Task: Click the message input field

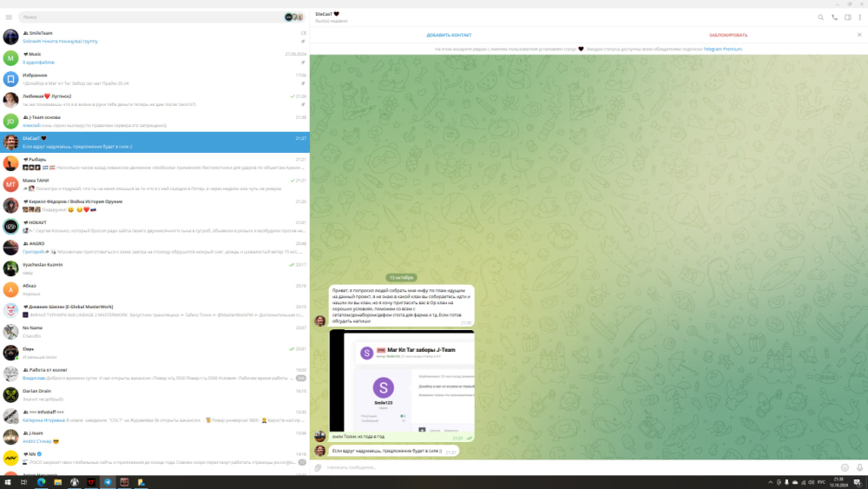Action: point(573,467)
